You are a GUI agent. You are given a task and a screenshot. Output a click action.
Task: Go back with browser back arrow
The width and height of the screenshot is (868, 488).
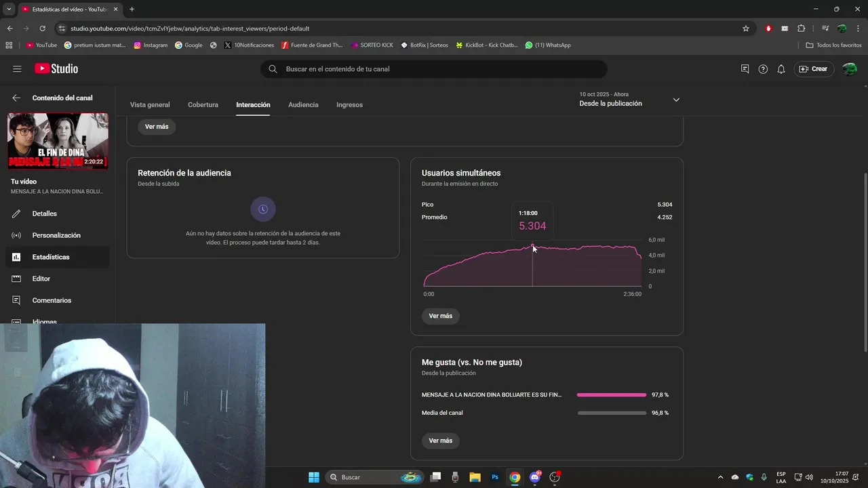pyautogui.click(x=9, y=28)
